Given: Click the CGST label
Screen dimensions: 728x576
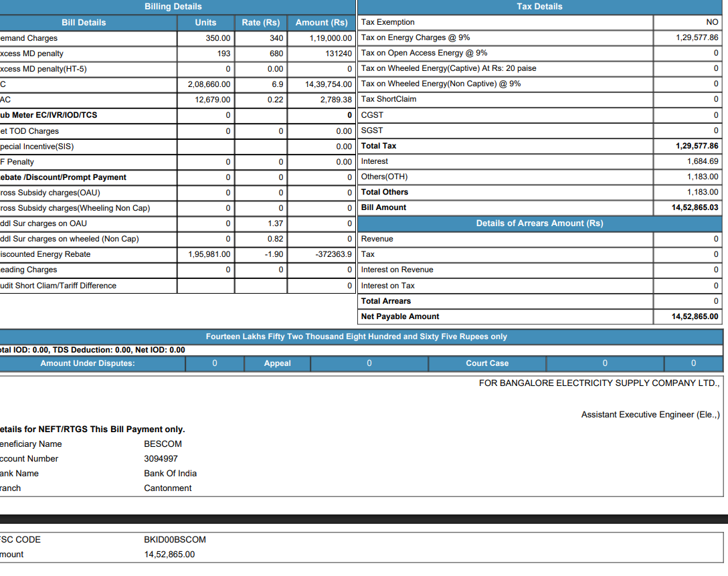Looking at the screenshot, I should click(x=372, y=114).
